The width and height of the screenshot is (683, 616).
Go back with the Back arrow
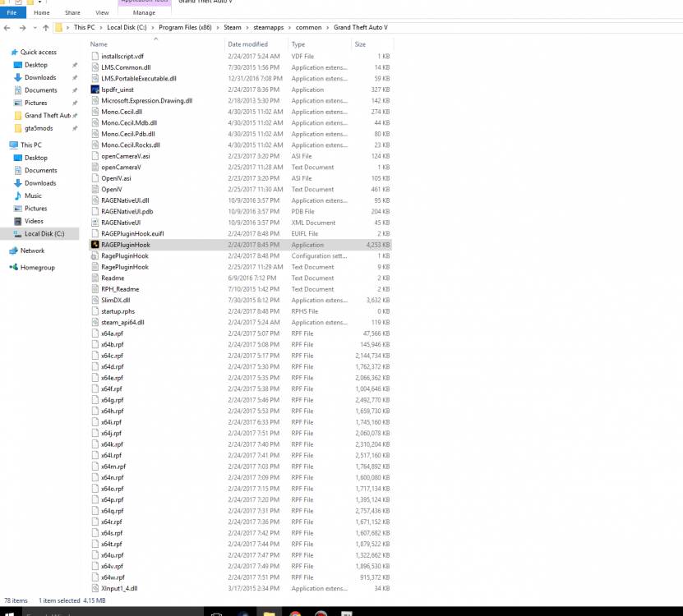7,28
